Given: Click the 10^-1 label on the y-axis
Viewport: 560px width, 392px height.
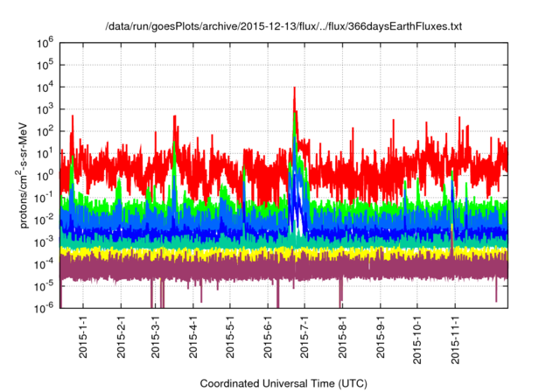Looking at the screenshot, I should click(44, 198).
